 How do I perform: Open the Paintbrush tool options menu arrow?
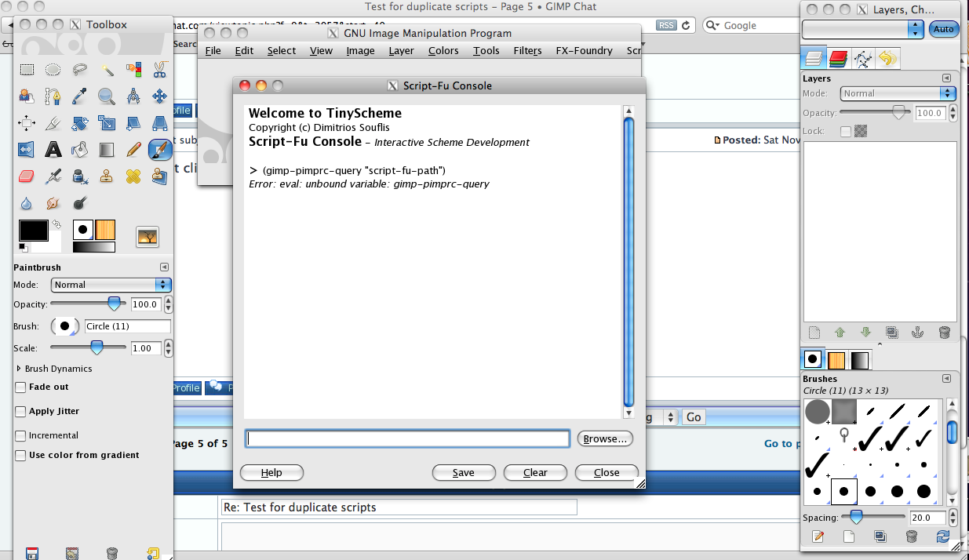pos(164,267)
